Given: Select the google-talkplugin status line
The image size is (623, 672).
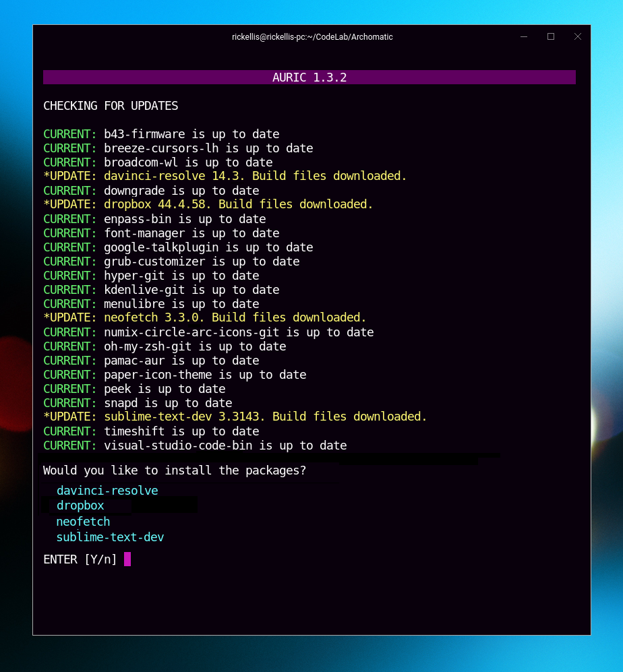Looking at the screenshot, I should [178, 247].
